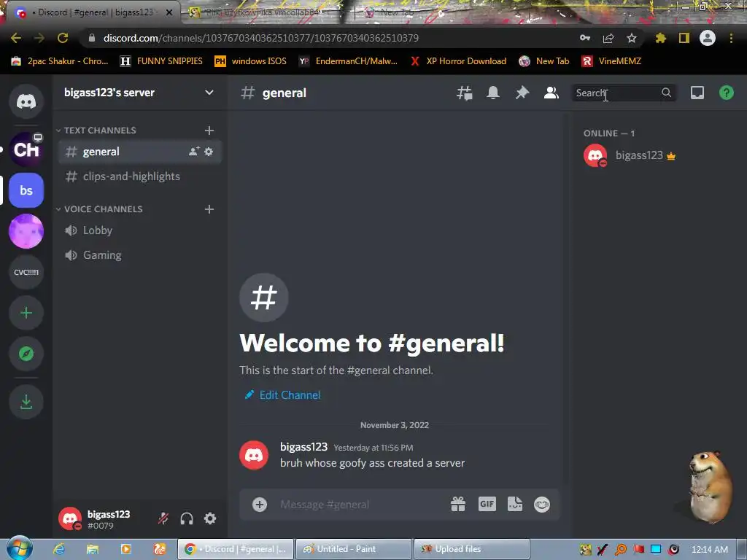Switch to Untitled - Paint taskbar window

tap(354, 549)
